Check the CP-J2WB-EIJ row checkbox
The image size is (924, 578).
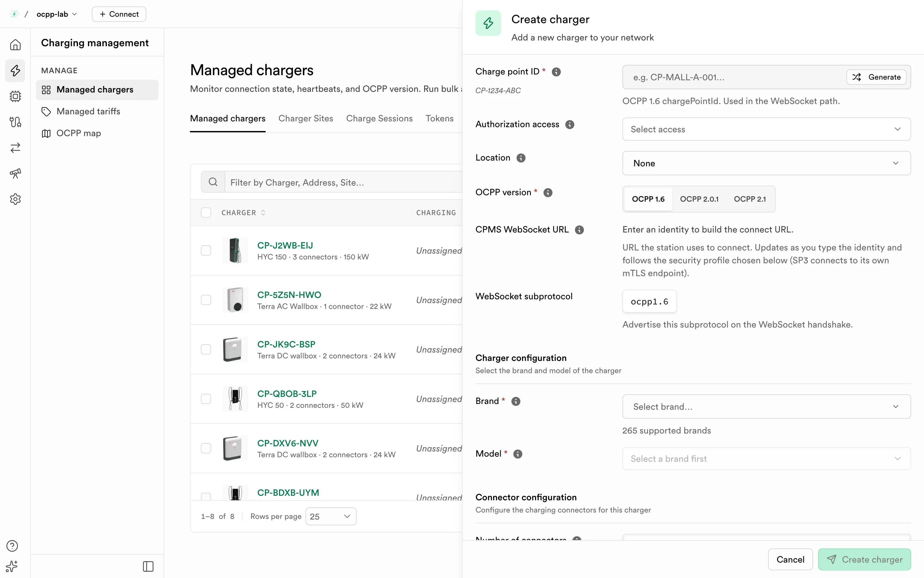(206, 250)
